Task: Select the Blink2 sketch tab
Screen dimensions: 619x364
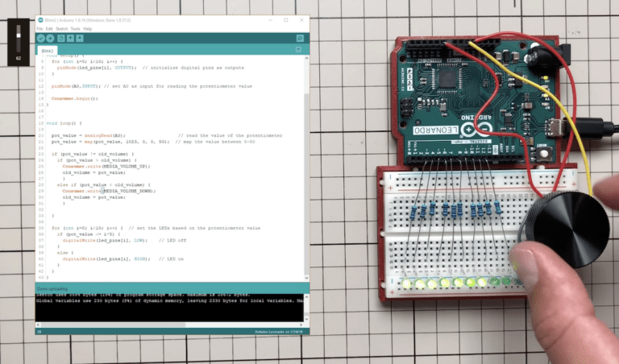Action: click(x=48, y=50)
